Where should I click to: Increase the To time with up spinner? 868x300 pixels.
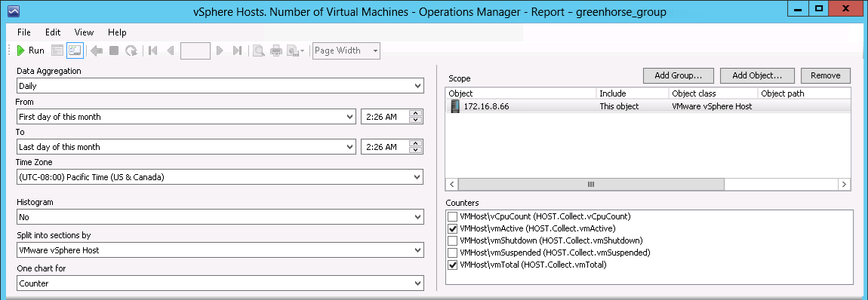coord(416,144)
